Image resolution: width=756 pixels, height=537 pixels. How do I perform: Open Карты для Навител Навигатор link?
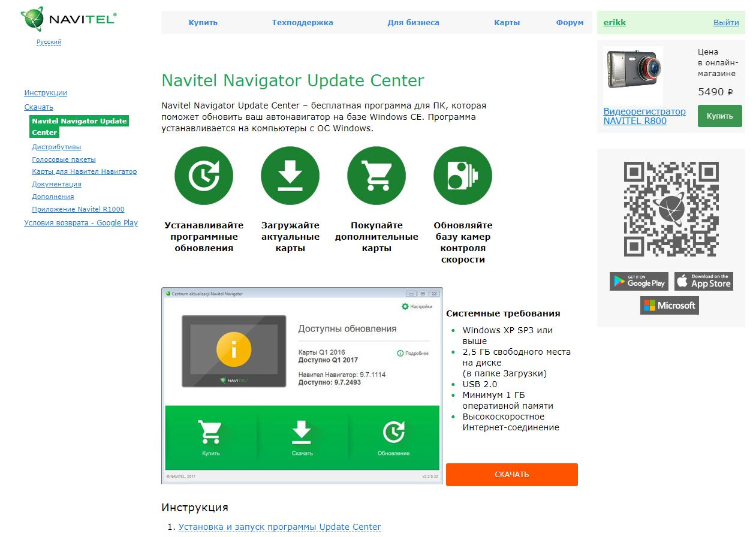click(x=84, y=171)
